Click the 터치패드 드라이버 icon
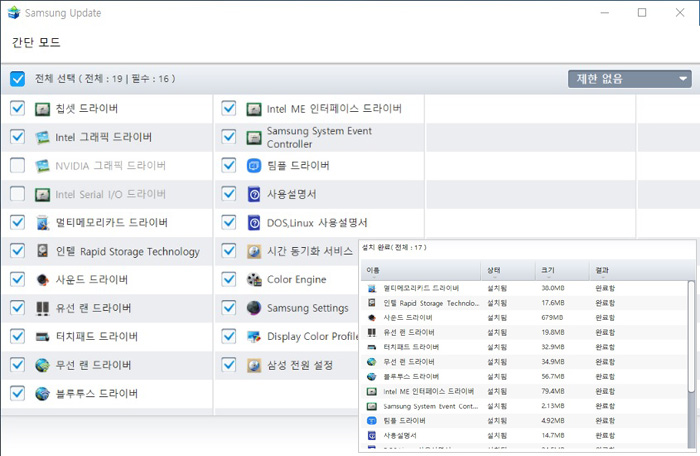This screenshot has width=700, height=456. pos(42,336)
